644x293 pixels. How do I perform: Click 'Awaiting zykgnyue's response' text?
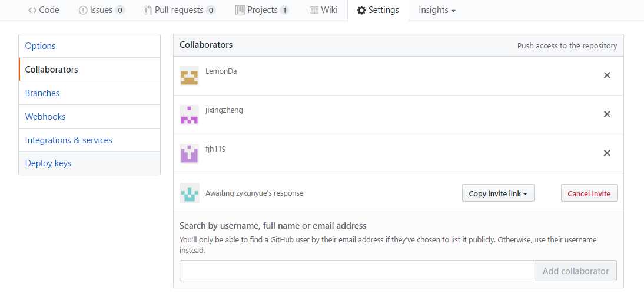(254, 193)
